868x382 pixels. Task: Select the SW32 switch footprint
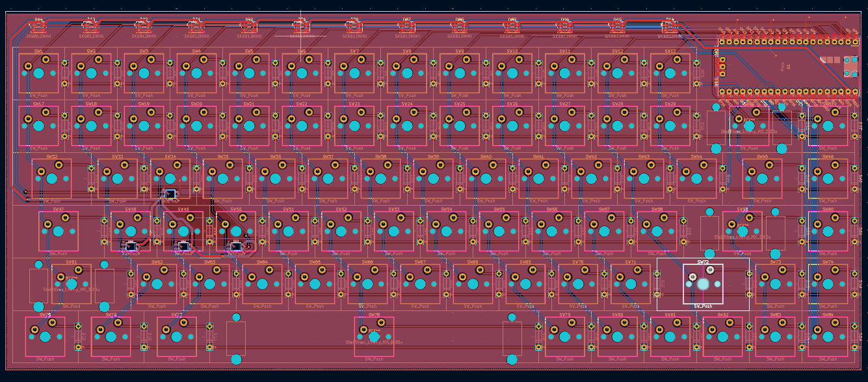(52, 178)
